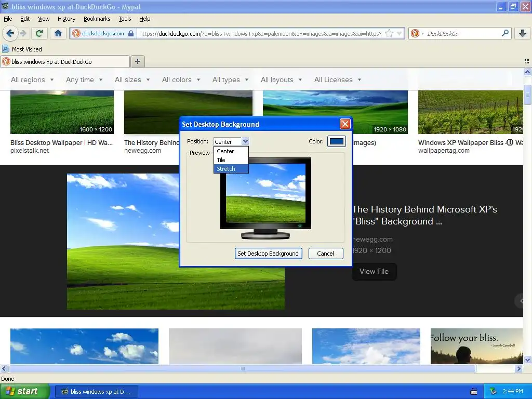The image size is (532, 399).
Task: Bookmark this page with the star icon
Action: (x=389, y=33)
